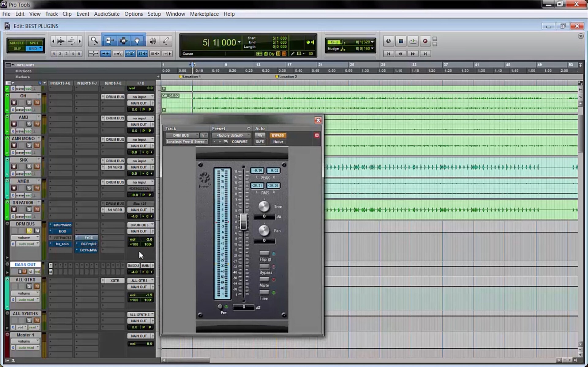Toggle Zoom Toggle icon below tools

tap(93, 54)
